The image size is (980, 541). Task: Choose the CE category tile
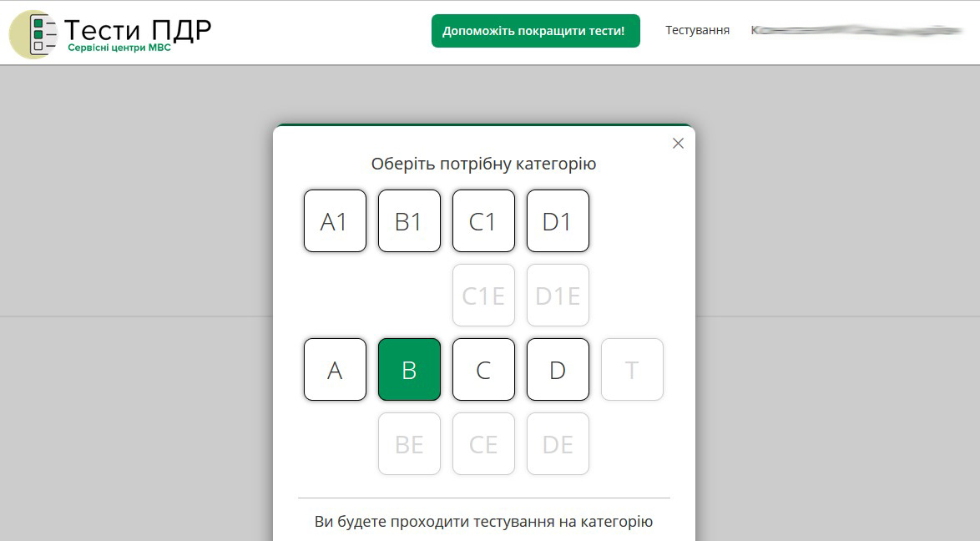[483, 444]
